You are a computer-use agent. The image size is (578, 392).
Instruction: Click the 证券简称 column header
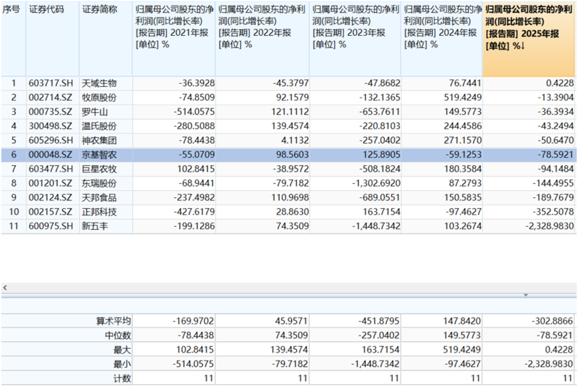[x=106, y=39]
